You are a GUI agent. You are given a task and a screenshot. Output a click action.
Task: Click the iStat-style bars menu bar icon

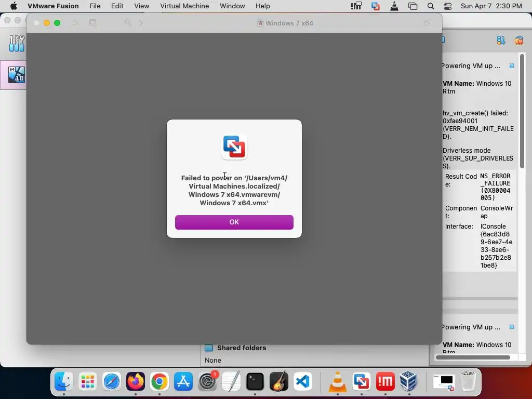(x=356, y=6)
